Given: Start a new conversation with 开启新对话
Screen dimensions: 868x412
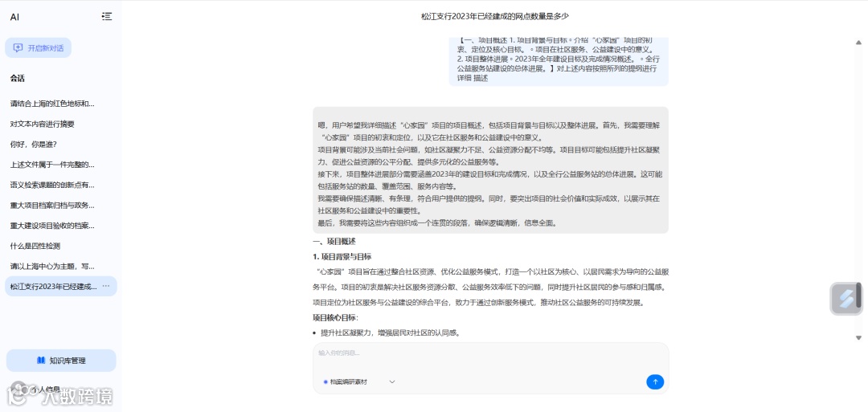Looking at the screenshot, I should pyautogui.click(x=39, y=47).
